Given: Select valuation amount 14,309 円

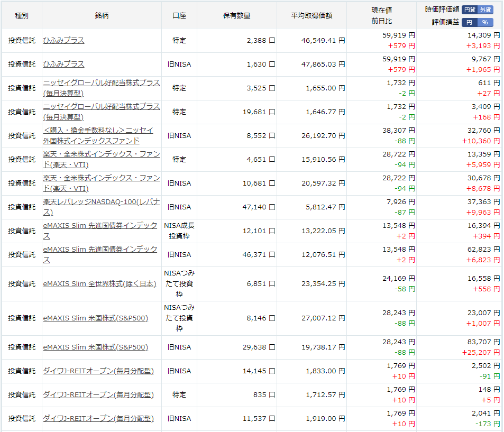Looking at the screenshot, I should tap(484, 35).
